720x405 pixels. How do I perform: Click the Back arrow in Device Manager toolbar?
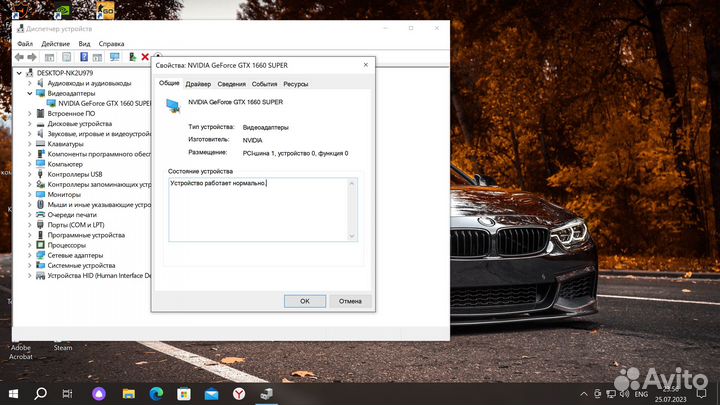click(18, 57)
